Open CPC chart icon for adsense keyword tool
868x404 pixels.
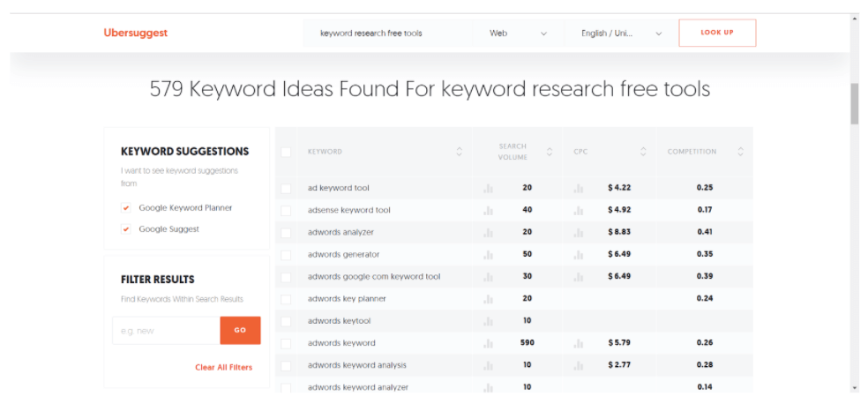click(579, 210)
